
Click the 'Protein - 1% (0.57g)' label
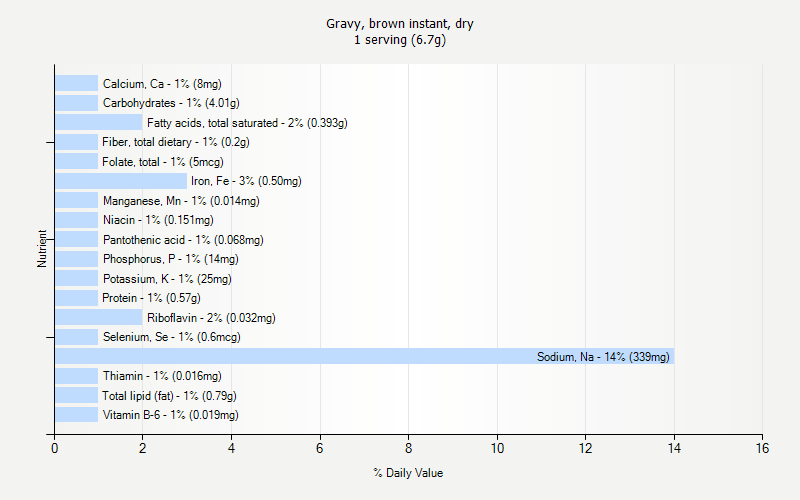[x=151, y=298]
